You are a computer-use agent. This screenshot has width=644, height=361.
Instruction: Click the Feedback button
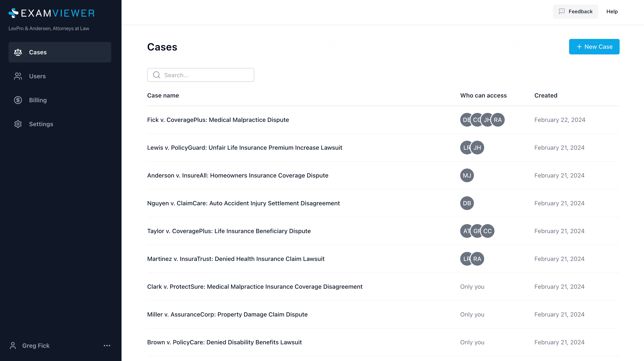click(575, 12)
